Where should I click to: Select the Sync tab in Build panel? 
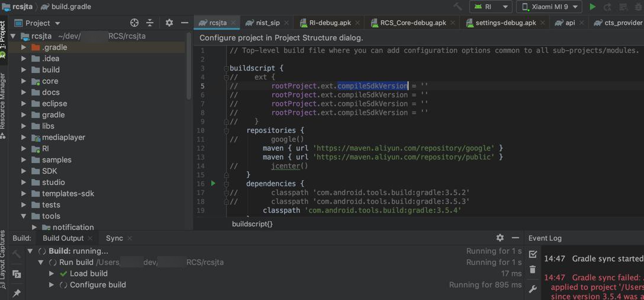pos(114,238)
